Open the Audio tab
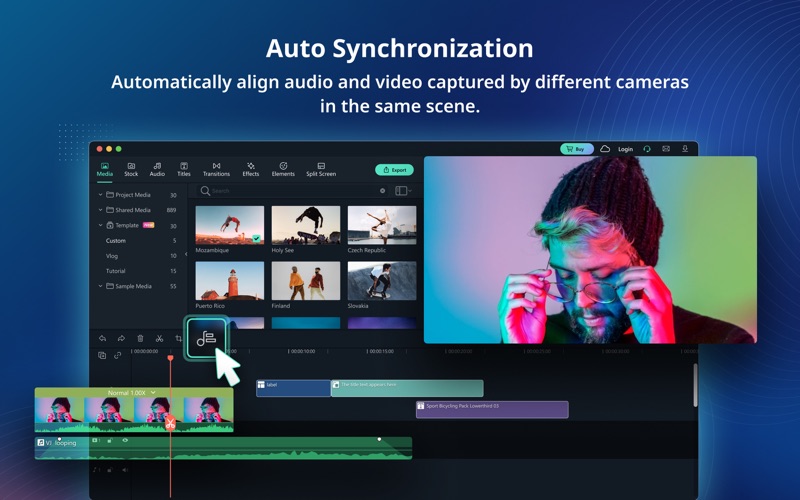 coord(157,169)
